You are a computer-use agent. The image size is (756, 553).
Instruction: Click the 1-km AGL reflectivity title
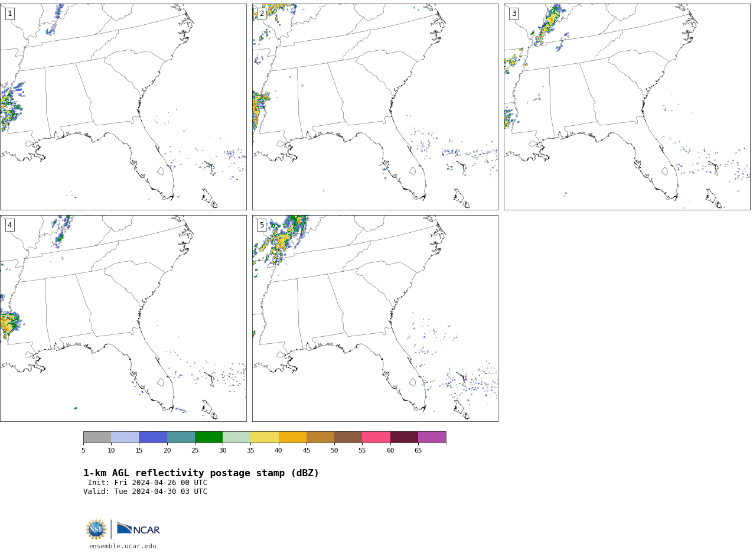click(x=201, y=473)
